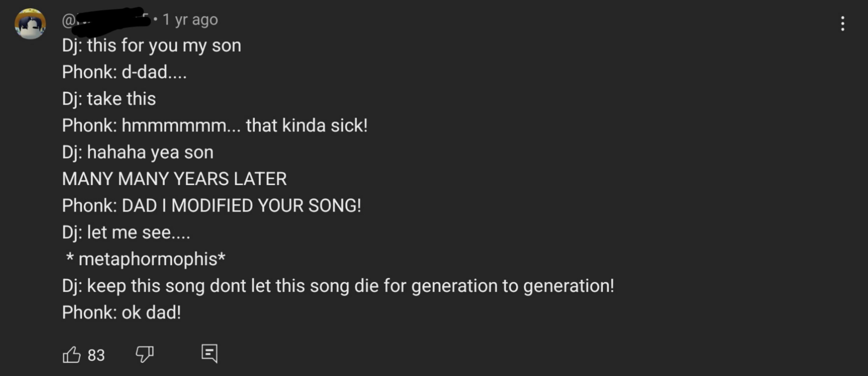Click the "Dj: let me see...." line
The image size is (868, 376).
(x=126, y=232)
